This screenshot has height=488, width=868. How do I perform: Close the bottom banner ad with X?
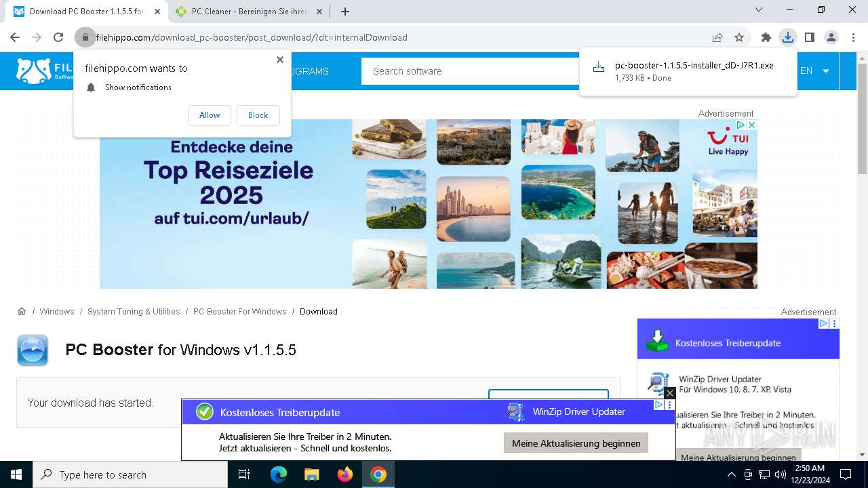pos(669,393)
